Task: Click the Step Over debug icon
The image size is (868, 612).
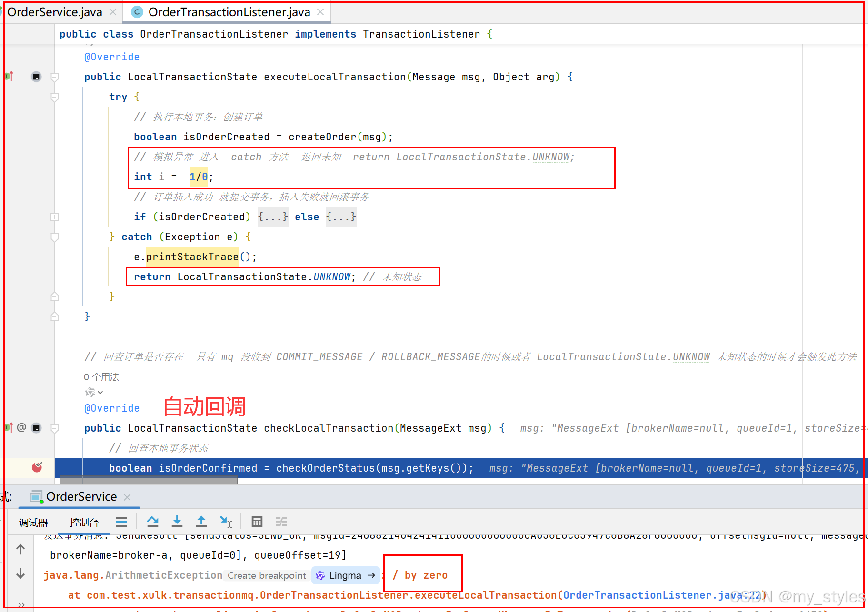Action: [152, 522]
